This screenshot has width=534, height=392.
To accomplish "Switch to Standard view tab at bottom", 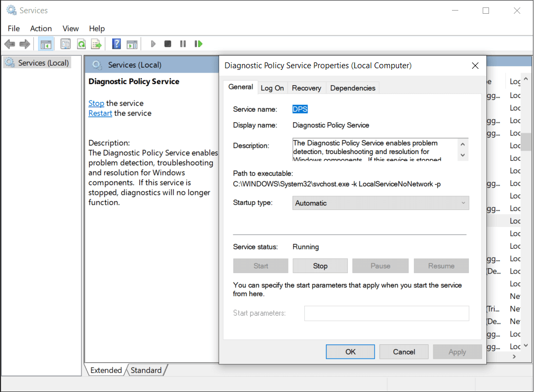I will pos(146,370).
